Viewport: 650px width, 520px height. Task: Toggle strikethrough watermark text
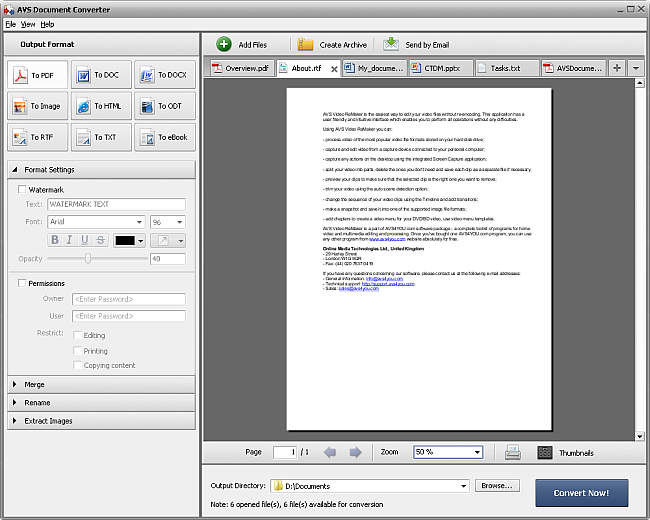coord(100,240)
